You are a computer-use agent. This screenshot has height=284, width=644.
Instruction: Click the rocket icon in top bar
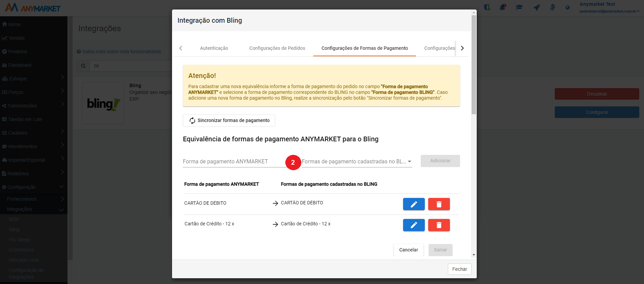tap(536, 7)
